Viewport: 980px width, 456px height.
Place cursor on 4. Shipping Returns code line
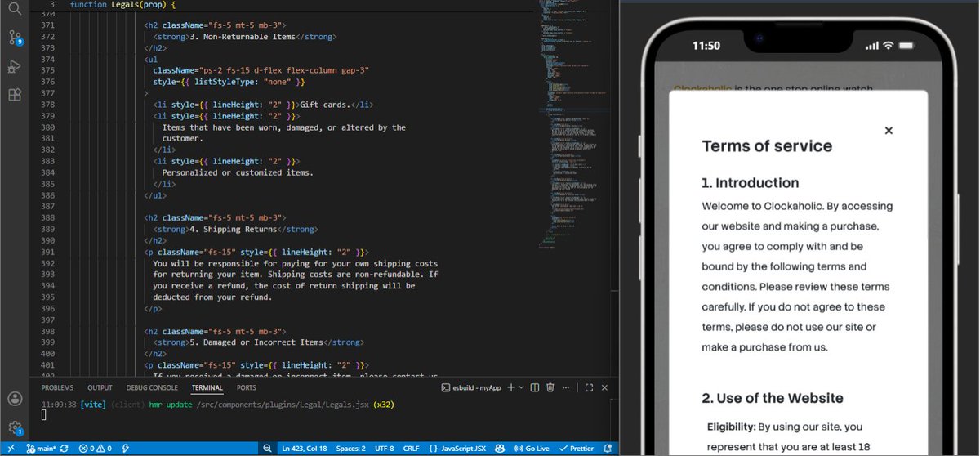(x=235, y=230)
